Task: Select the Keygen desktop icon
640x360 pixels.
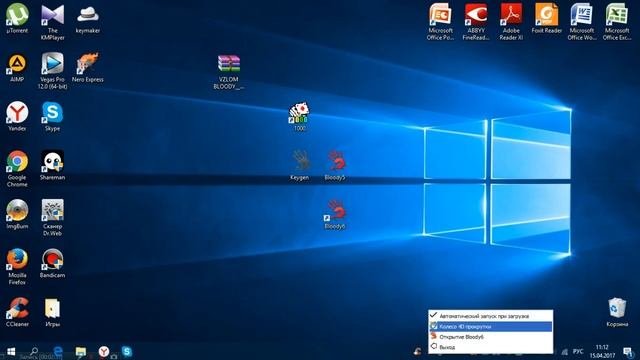Action: [x=300, y=165]
